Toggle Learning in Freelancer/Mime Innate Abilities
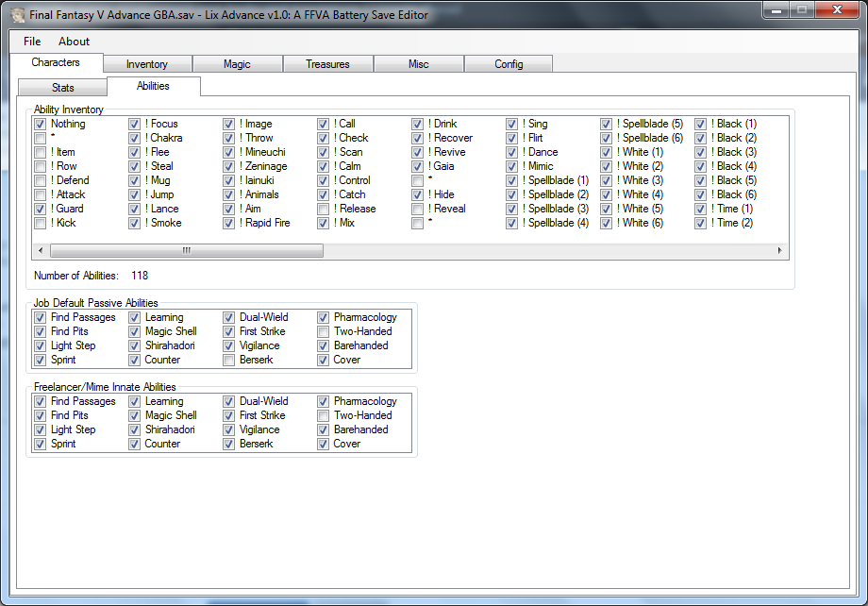 tap(135, 401)
